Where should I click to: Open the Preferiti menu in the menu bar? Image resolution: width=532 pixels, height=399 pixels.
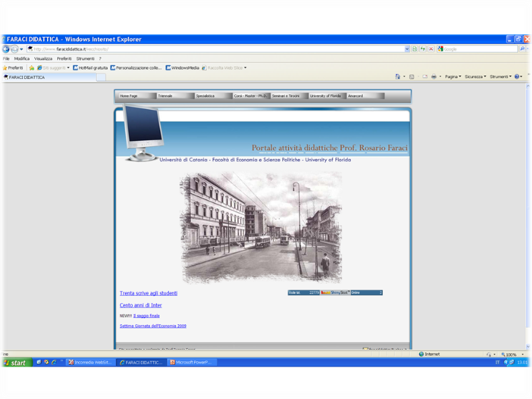pos(64,59)
